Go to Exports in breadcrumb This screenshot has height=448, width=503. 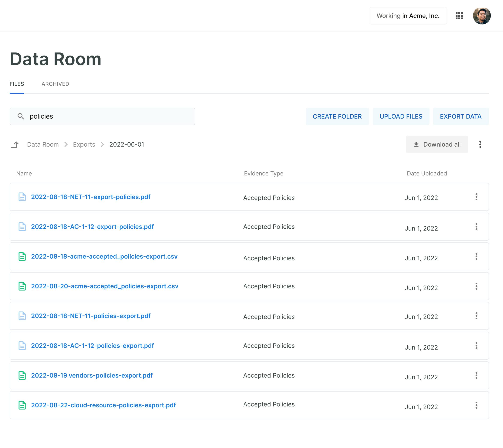click(x=84, y=145)
